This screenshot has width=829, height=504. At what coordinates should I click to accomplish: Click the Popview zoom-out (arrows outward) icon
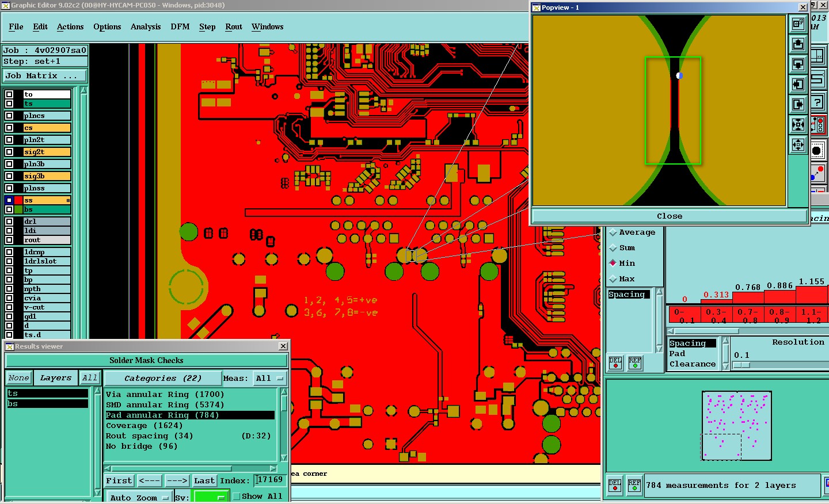798,144
